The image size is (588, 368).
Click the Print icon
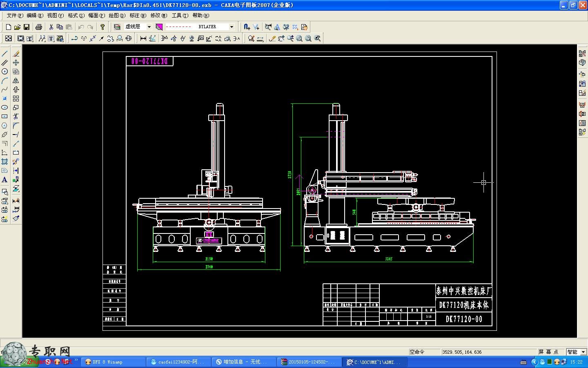[39, 27]
